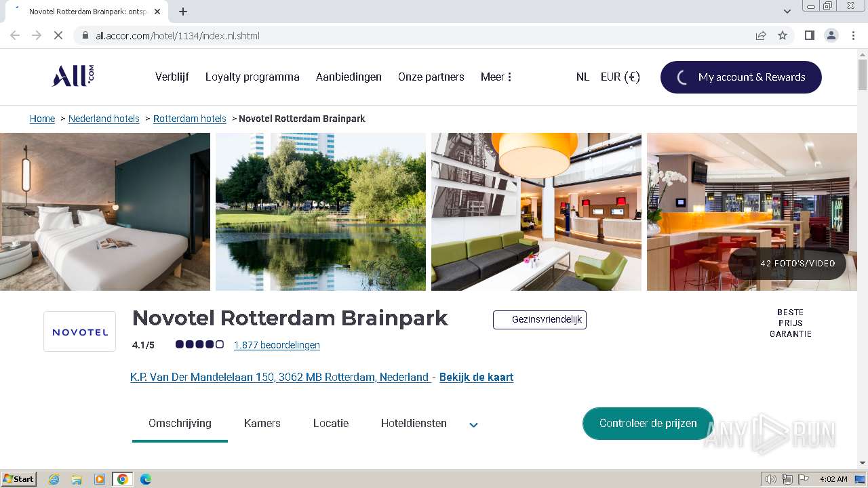Screen dimensions: 868x488
Task: Click the 4.1/5 rating score
Action: click(143, 345)
